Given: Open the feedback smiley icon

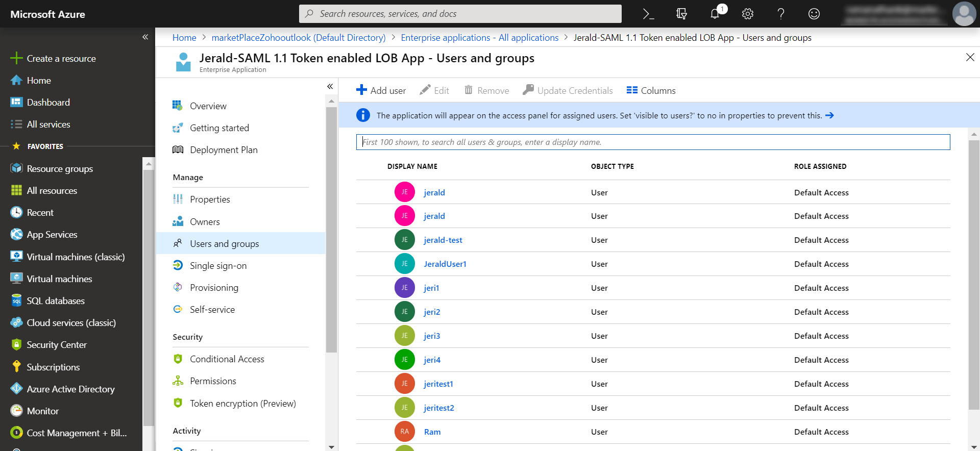Looking at the screenshot, I should click(814, 14).
